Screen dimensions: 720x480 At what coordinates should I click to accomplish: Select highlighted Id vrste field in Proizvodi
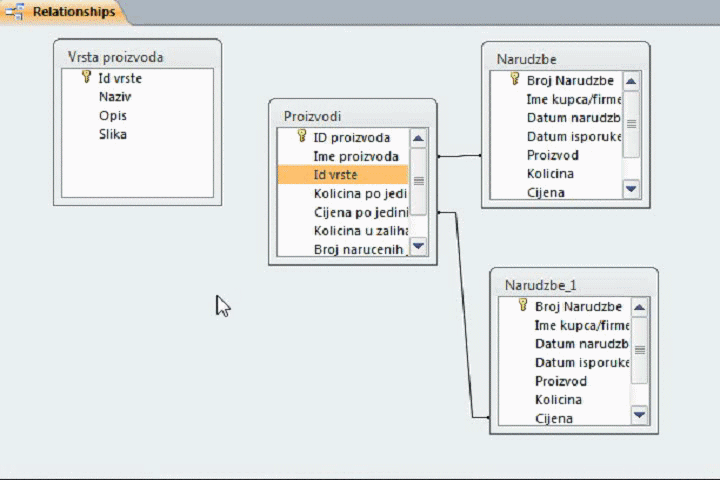(342, 175)
